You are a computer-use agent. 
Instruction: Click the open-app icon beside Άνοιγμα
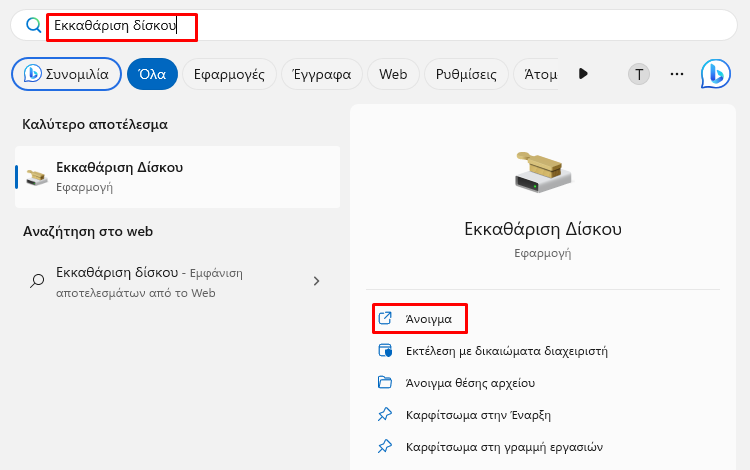coord(385,318)
